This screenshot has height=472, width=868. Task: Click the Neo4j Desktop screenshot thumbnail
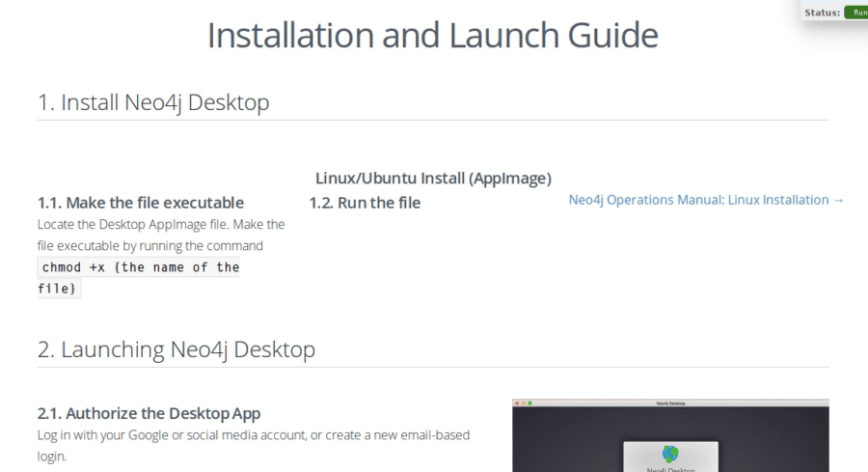click(x=670, y=435)
